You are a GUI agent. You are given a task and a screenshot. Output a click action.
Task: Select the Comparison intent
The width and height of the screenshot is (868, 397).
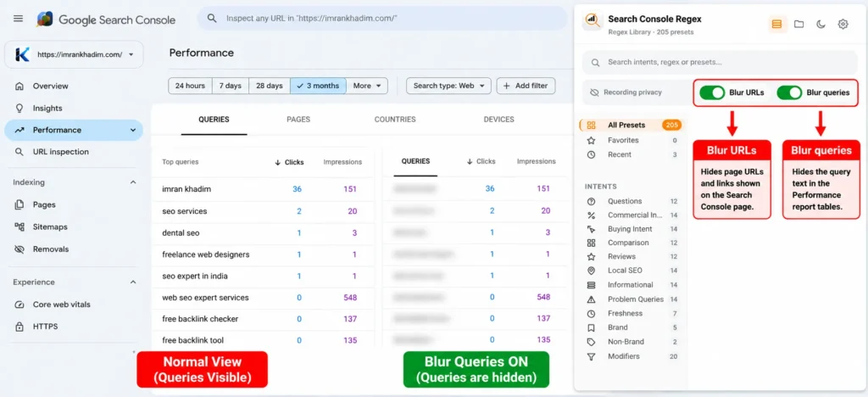click(x=631, y=243)
